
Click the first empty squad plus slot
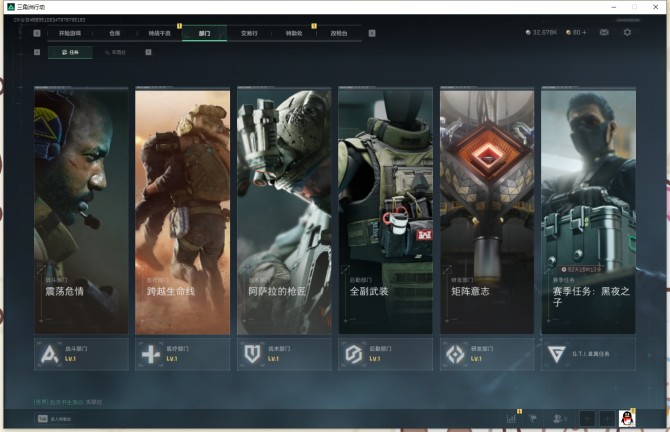click(x=587, y=419)
